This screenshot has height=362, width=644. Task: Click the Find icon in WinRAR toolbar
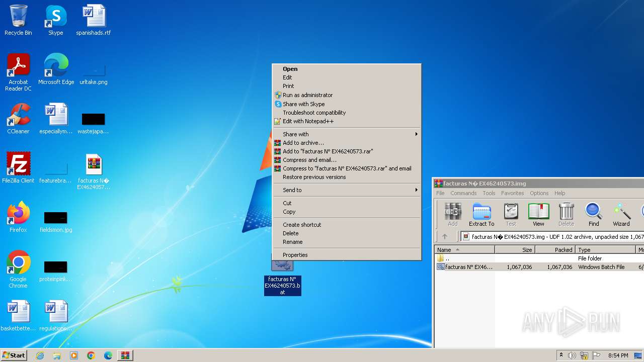point(594,215)
